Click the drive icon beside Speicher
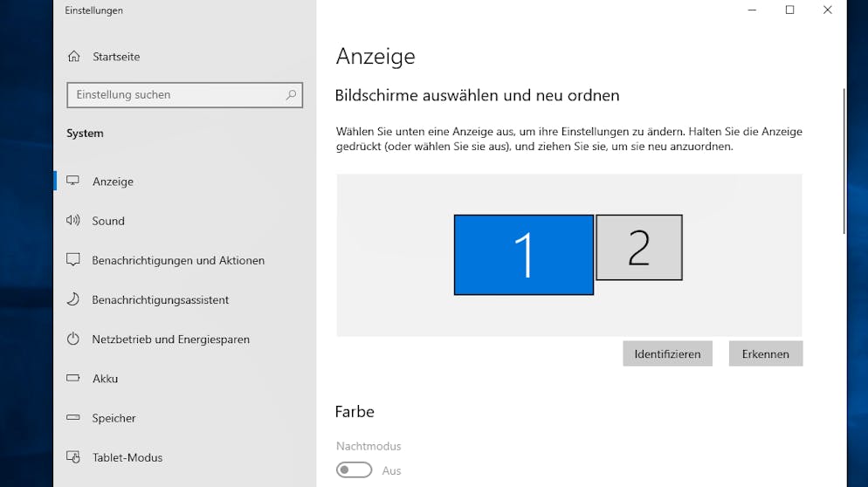This screenshot has width=868, height=487. pos(73,417)
